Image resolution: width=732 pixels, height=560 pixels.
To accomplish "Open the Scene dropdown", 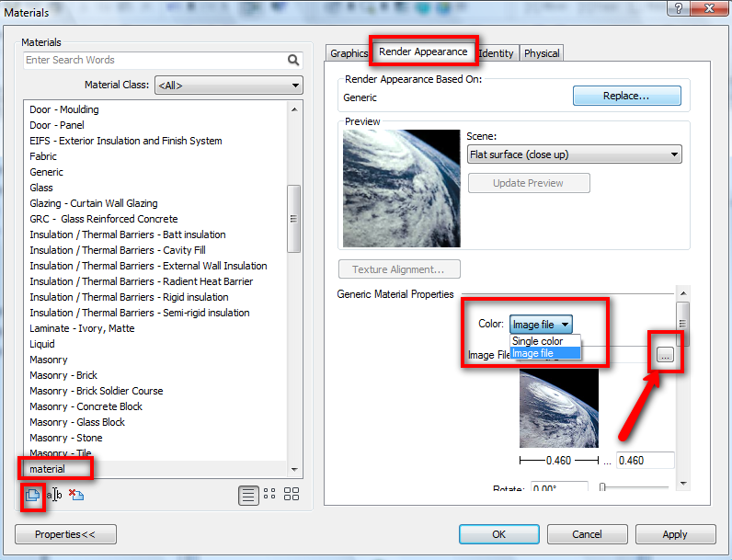I will 574,154.
